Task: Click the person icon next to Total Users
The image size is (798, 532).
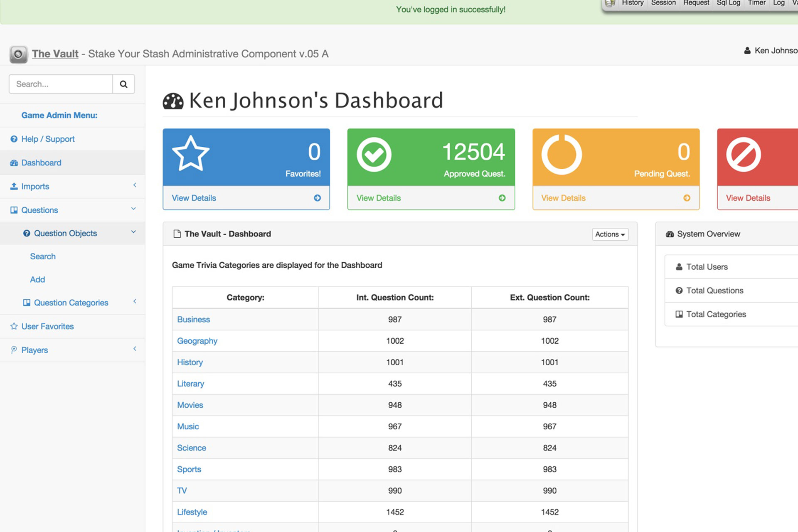Action: coord(680,266)
